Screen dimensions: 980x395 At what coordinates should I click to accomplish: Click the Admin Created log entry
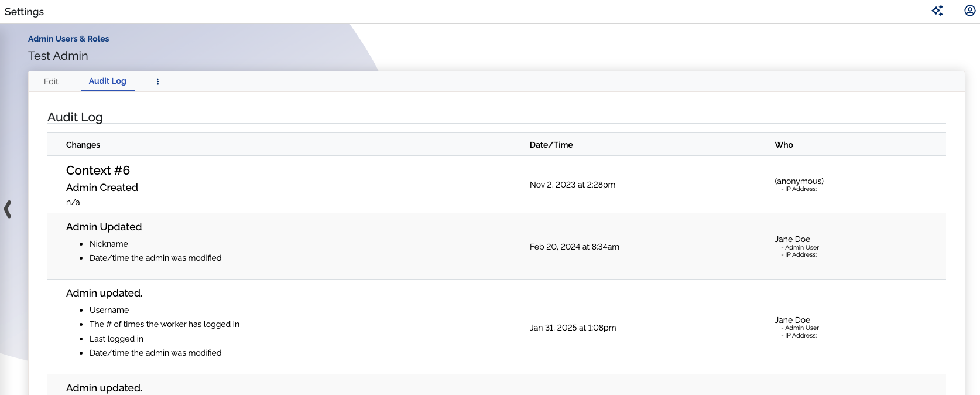point(102,188)
